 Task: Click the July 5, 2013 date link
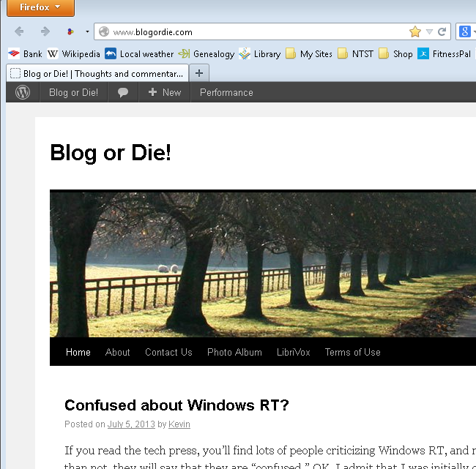click(x=131, y=424)
